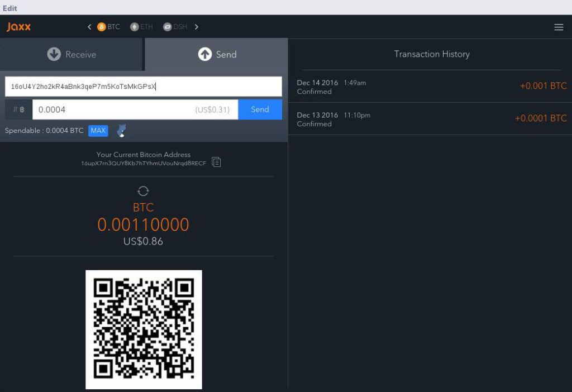Switch to the ETH wallet

141,27
